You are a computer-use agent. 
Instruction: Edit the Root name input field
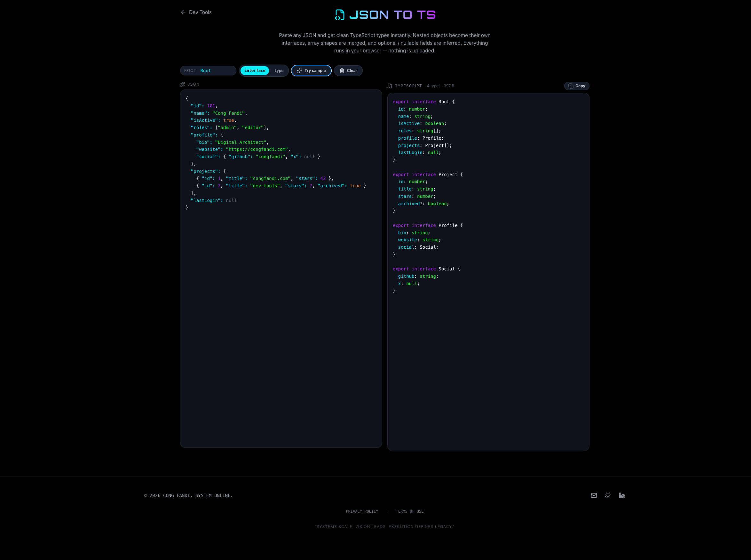(x=208, y=71)
